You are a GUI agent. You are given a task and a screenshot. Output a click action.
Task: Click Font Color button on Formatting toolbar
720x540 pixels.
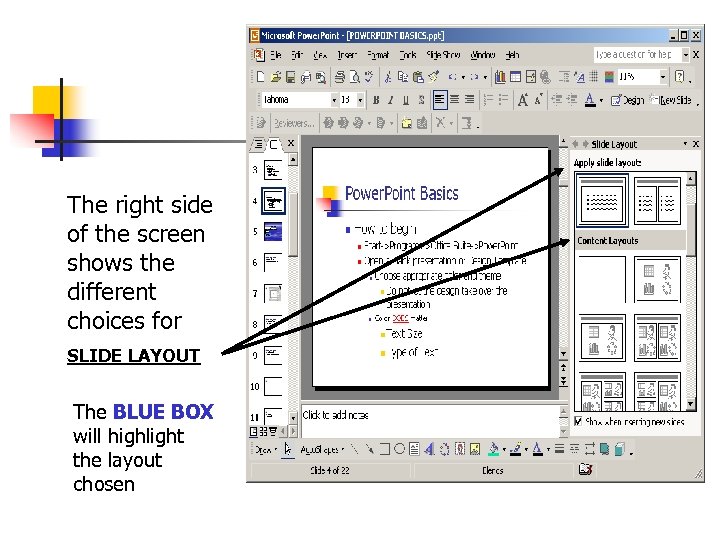(x=590, y=100)
